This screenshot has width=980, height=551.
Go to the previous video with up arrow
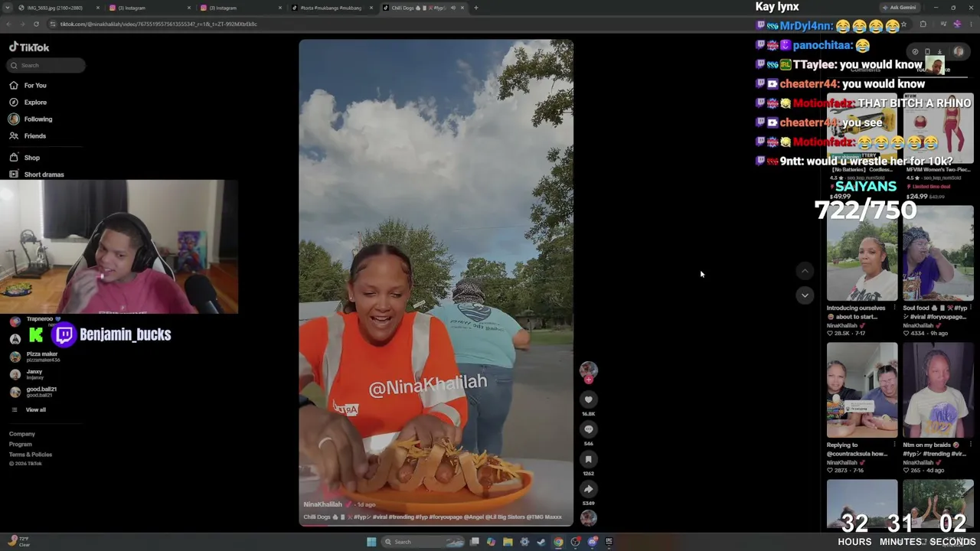click(x=804, y=271)
